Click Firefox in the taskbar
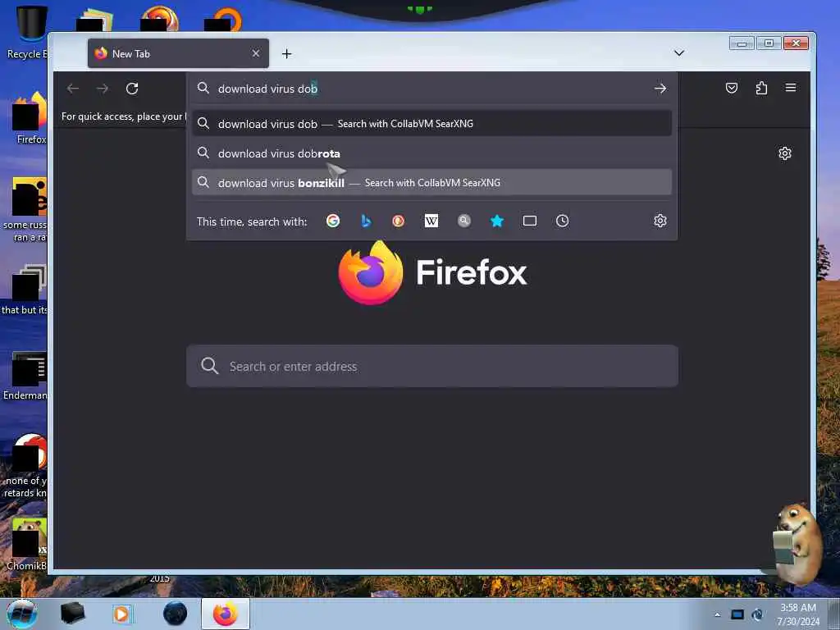This screenshot has width=840, height=630. point(226,614)
